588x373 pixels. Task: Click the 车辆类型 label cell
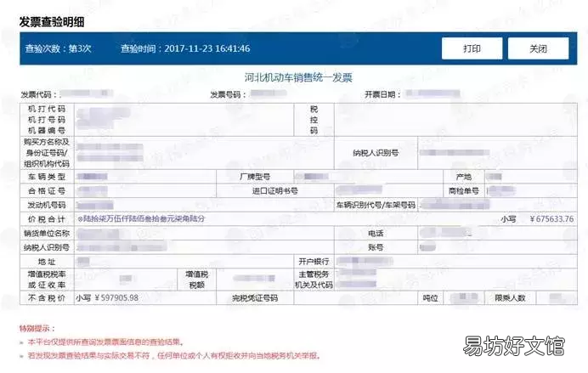(x=47, y=177)
